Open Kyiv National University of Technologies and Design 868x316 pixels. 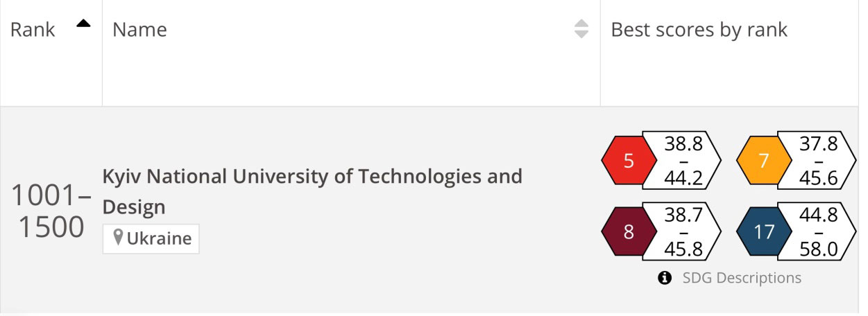(x=312, y=191)
